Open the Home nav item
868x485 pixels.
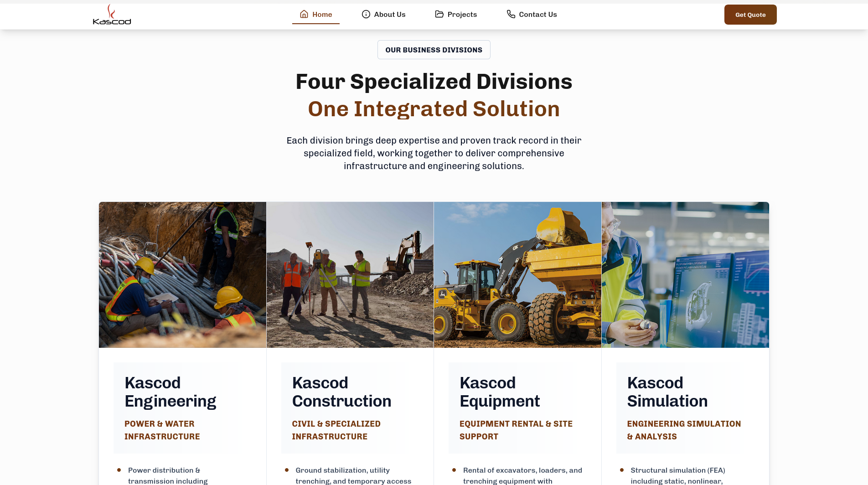pyautogui.click(x=322, y=15)
